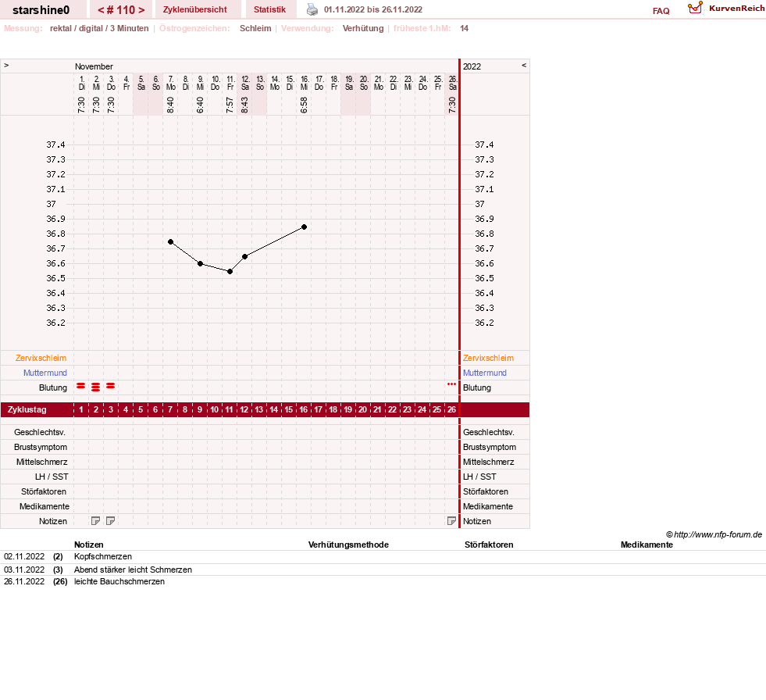Click left Mittelschmerz row label
Viewport: 766px width, 700px height.
click(42, 462)
